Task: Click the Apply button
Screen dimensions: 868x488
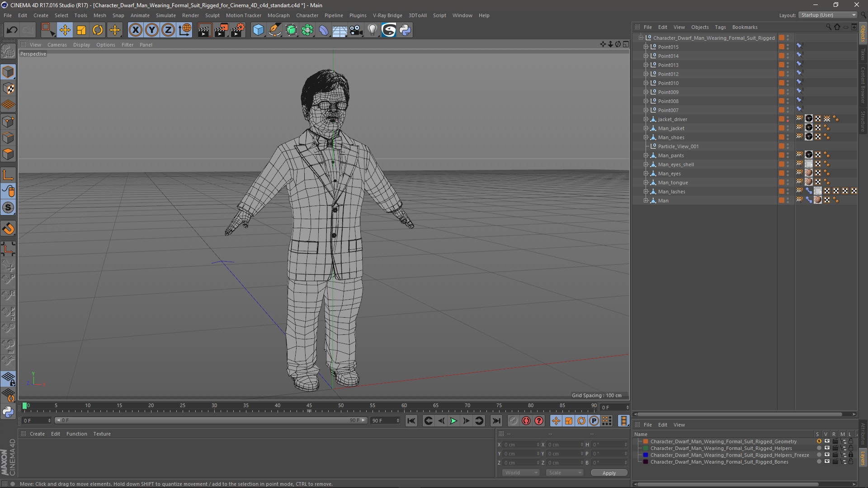Action: pyautogui.click(x=609, y=473)
